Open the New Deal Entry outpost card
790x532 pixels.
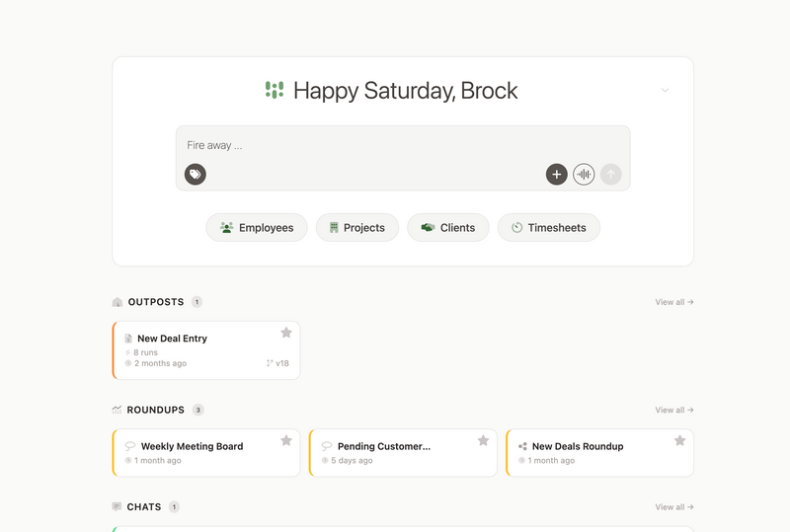pos(206,350)
